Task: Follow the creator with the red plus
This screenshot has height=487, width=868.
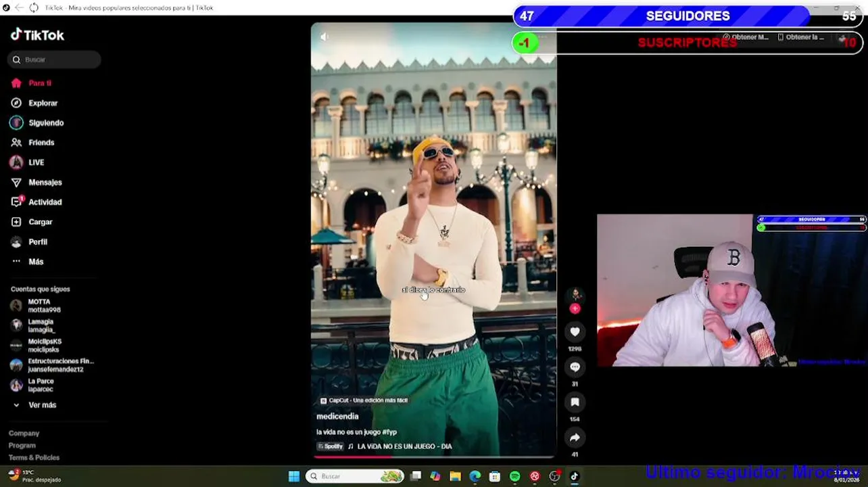Action: pos(575,308)
